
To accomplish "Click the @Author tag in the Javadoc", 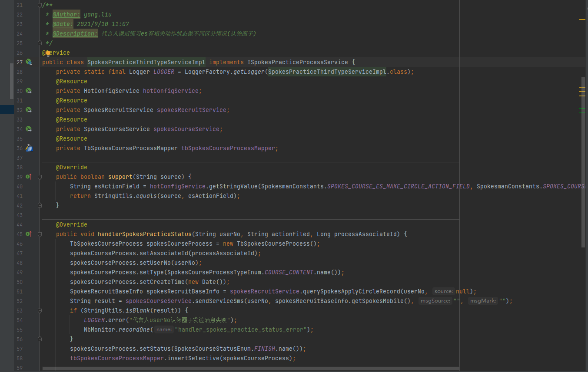I will click(x=66, y=15).
